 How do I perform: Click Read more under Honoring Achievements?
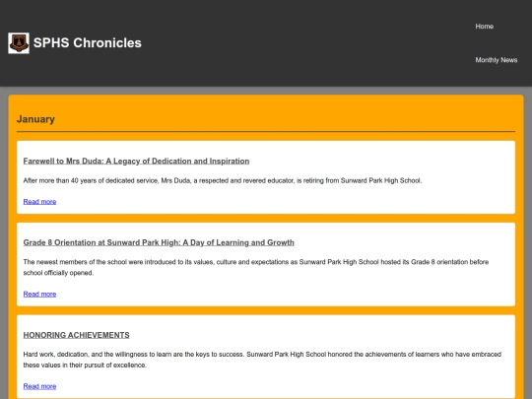tap(39, 386)
